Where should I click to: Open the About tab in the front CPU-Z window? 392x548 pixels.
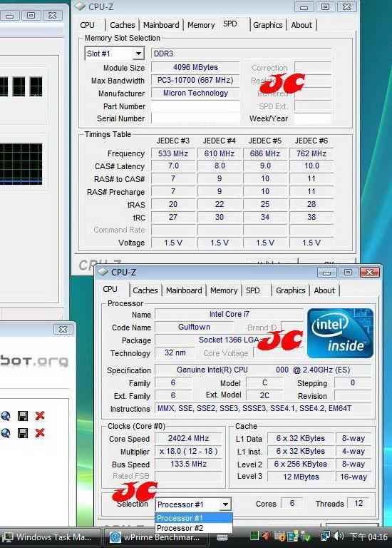[x=324, y=290]
